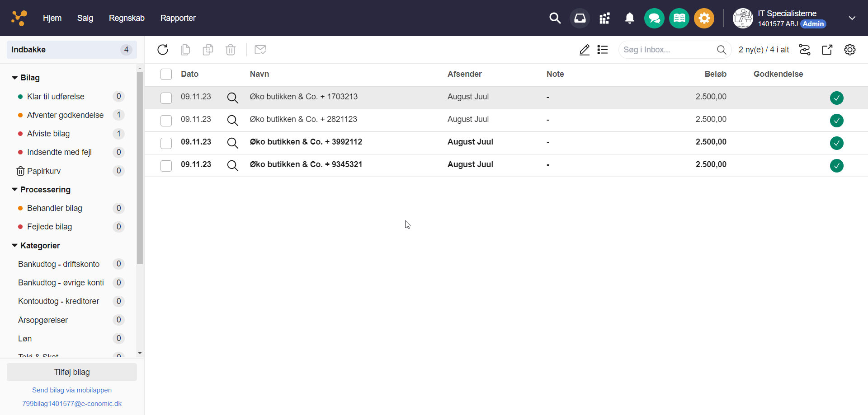Open the notifications bell
This screenshot has width=868, height=415.
click(x=629, y=18)
